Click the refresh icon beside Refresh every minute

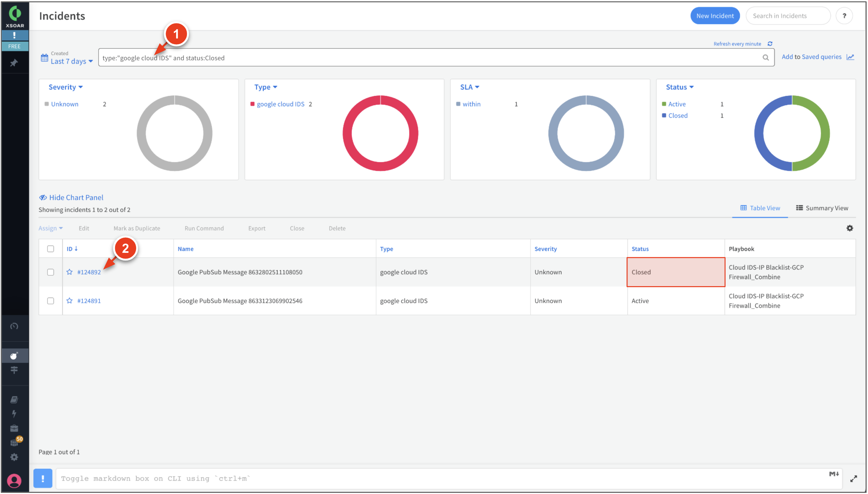[770, 44]
